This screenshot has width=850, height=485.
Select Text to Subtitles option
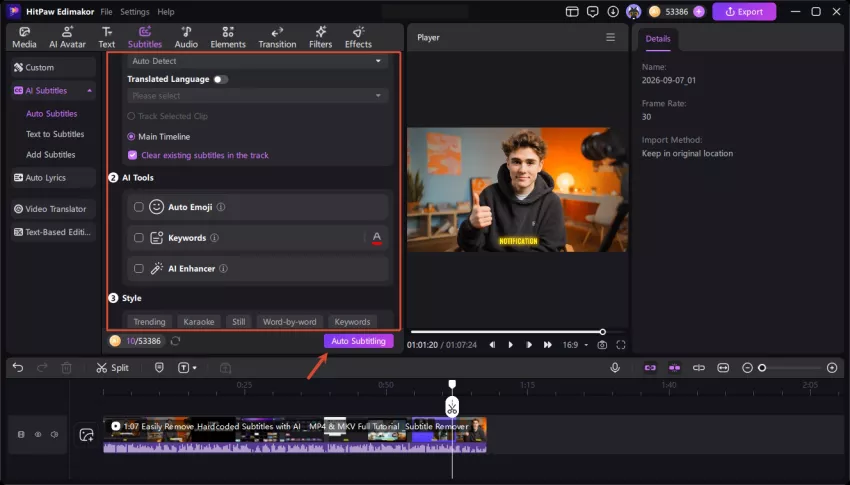pyautogui.click(x=55, y=134)
